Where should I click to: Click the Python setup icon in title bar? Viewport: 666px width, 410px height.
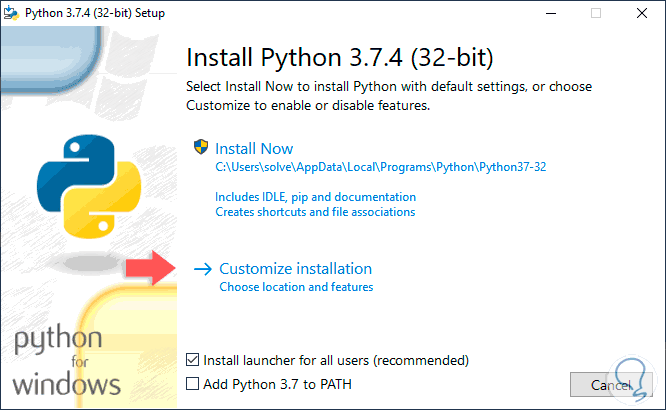tap(13, 13)
